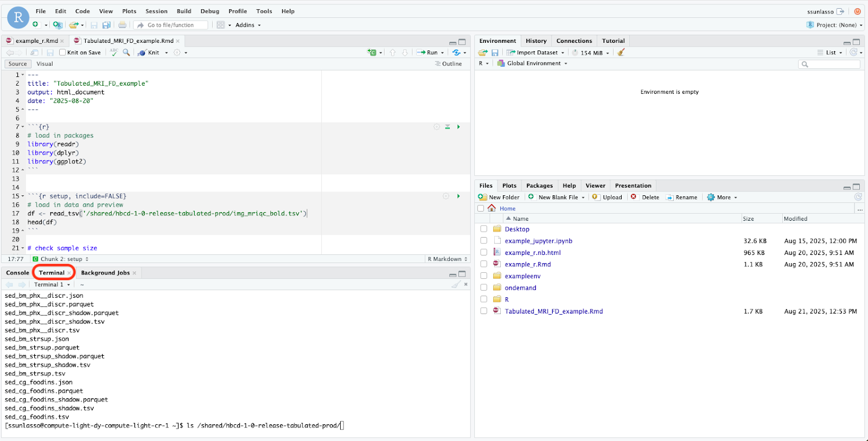Open an existing file folder icon

74,25
